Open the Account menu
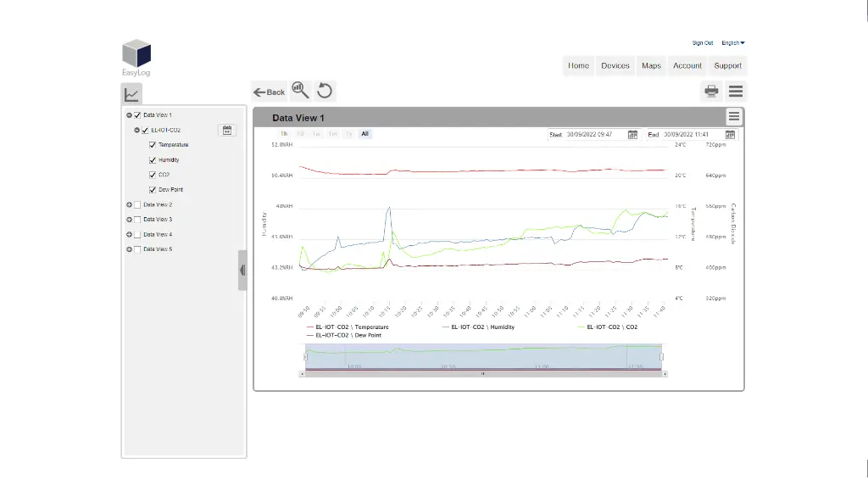868x497 pixels. pyautogui.click(x=687, y=65)
